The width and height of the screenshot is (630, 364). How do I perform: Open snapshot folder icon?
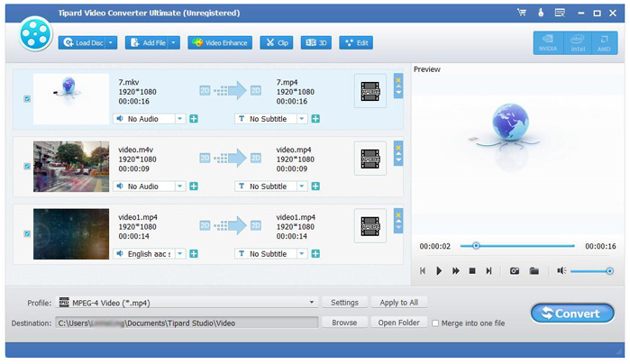tap(534, 271)
